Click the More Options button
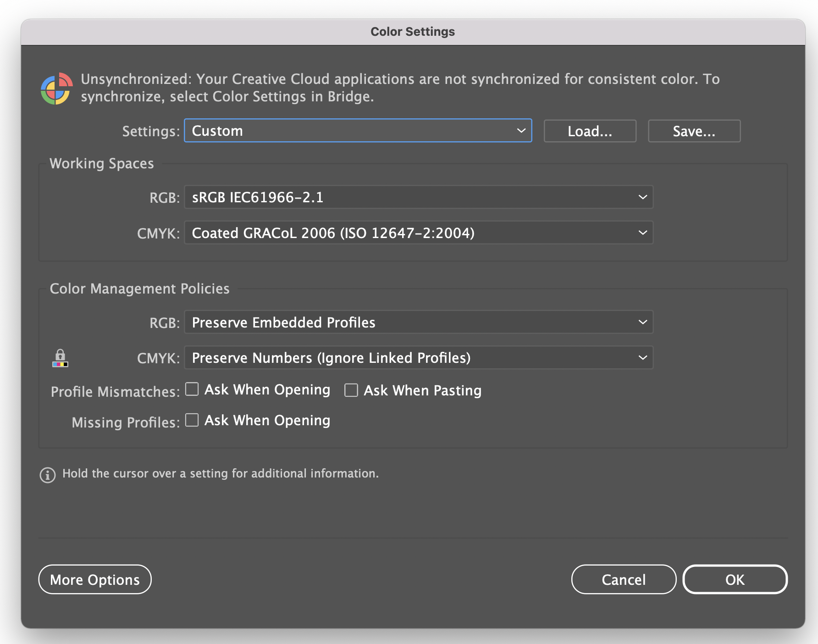Image resolution: width=818 pixels, height=644 pixels. 94,579
